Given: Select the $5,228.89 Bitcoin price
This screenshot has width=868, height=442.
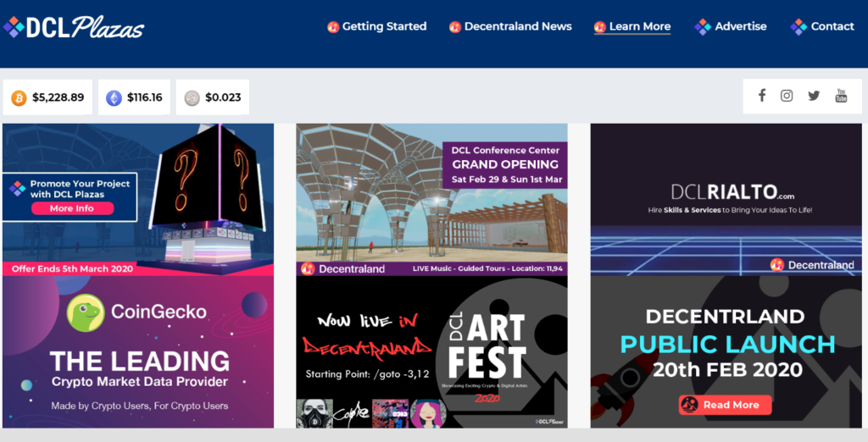Looking at the screenshot, I should pos(58,97).
